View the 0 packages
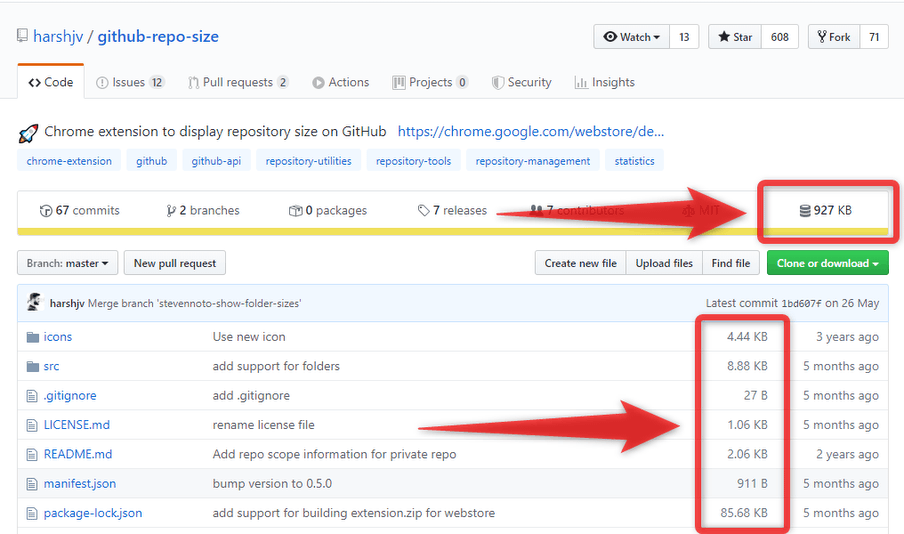The height and width of the screenshot is (534, 904). click(327, 210)
